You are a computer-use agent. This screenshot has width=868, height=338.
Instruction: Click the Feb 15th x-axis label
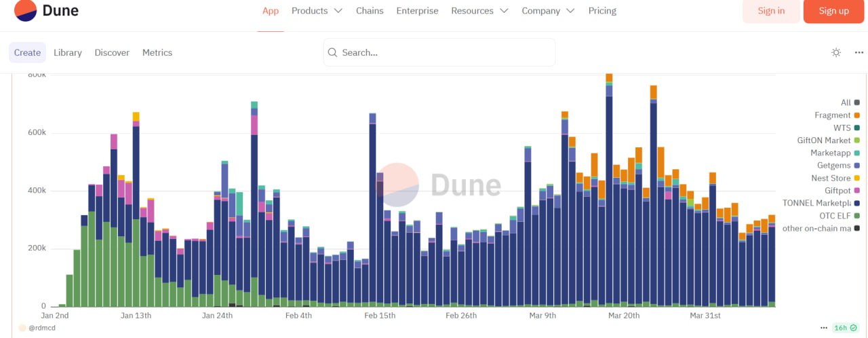pyautogui.click(x=380, y=316)
